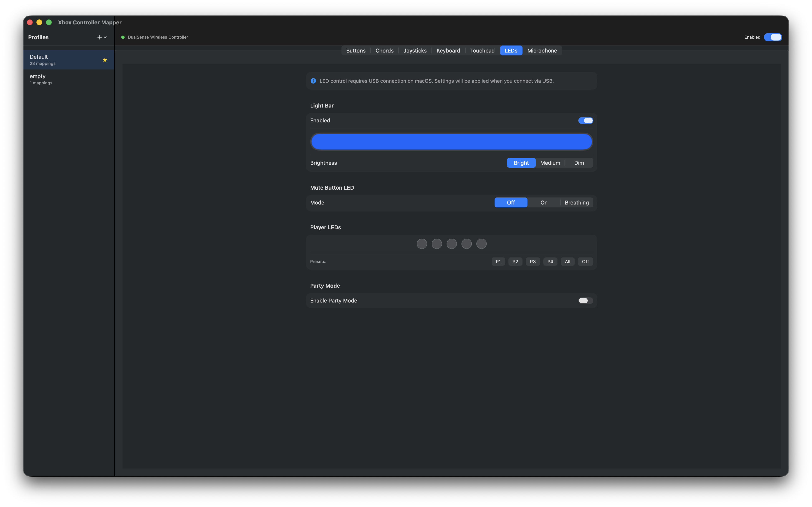This screenshot has height=507, width=812.
Task: Set brightness to Medium
Action: point(550,163)
